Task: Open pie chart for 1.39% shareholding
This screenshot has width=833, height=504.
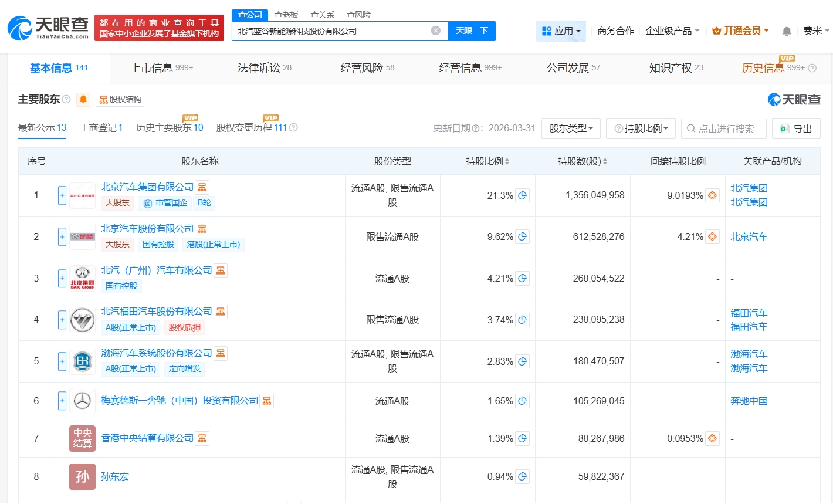Action: pos(522,438)
